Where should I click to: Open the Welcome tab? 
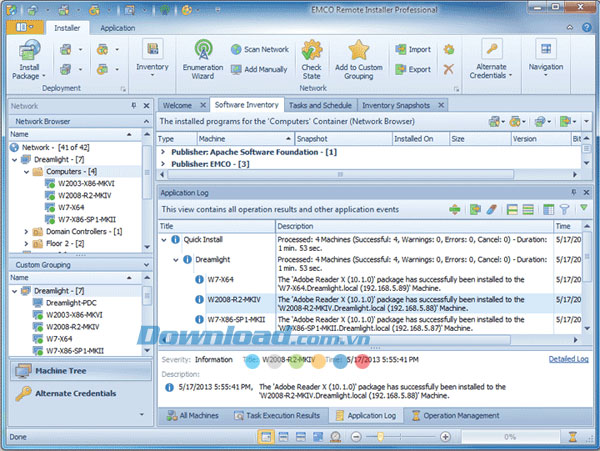point(178,105)
